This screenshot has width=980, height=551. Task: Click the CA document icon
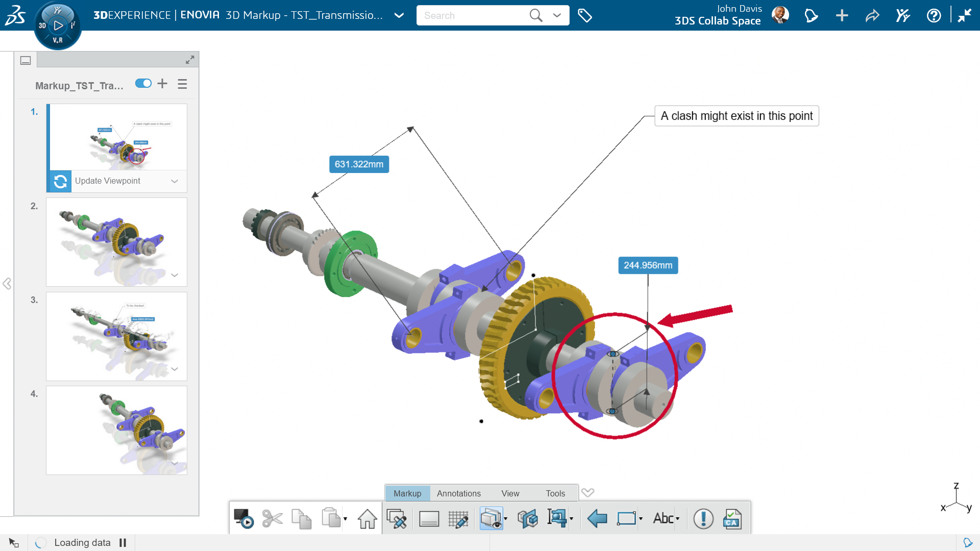(732, 519)
